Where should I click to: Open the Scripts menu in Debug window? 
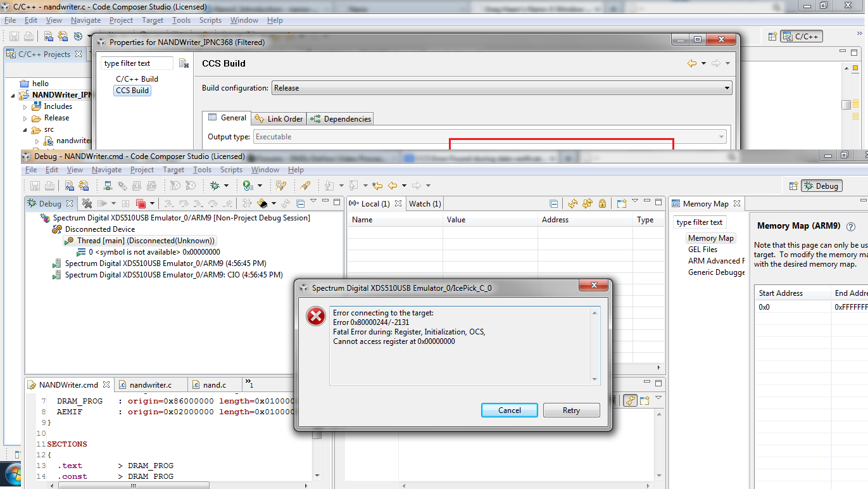[231, 170]
